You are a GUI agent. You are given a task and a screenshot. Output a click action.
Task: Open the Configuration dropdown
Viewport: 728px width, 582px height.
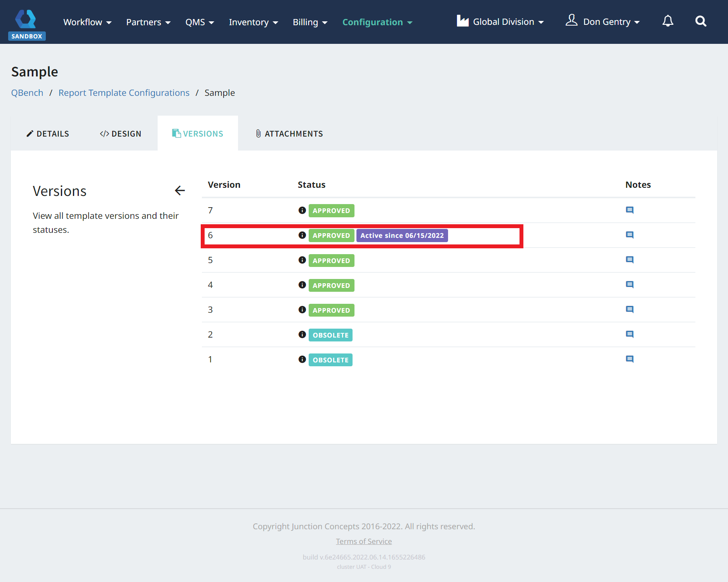(x=377, y=22)
